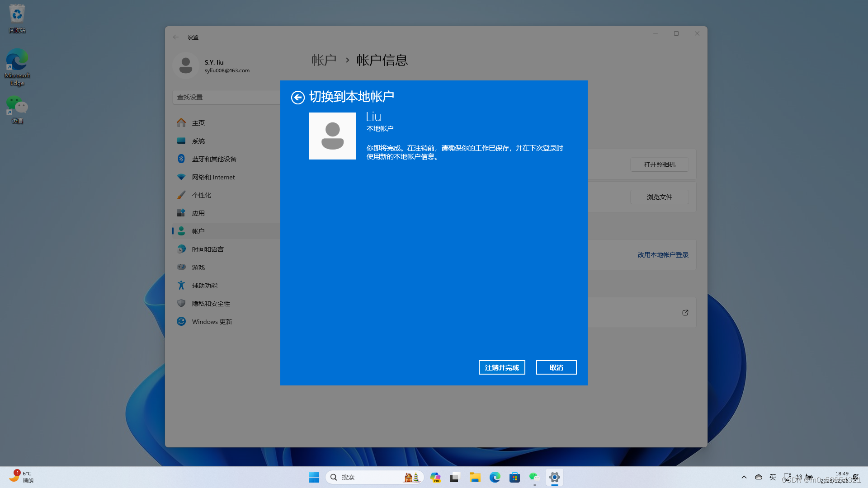Image resolution: width=868 pixels, height=488 pixels.
Task: Open 游戏 settings from sidebar
Action: 198,267
